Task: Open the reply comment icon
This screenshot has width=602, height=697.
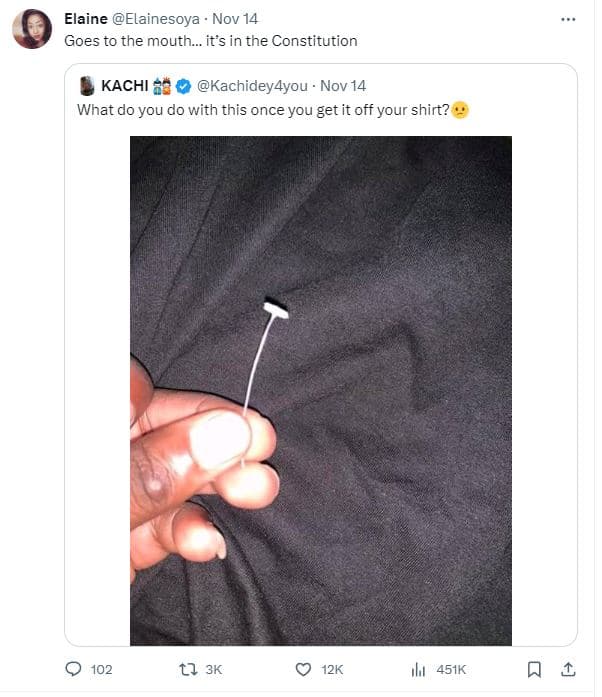Action: [x=73, y=669]
